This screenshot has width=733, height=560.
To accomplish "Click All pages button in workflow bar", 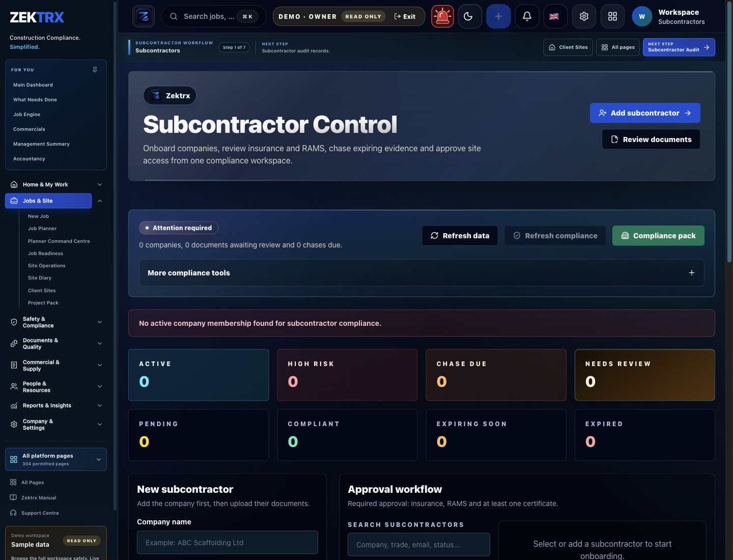I will pyautogui.click(x=618, y=47).
